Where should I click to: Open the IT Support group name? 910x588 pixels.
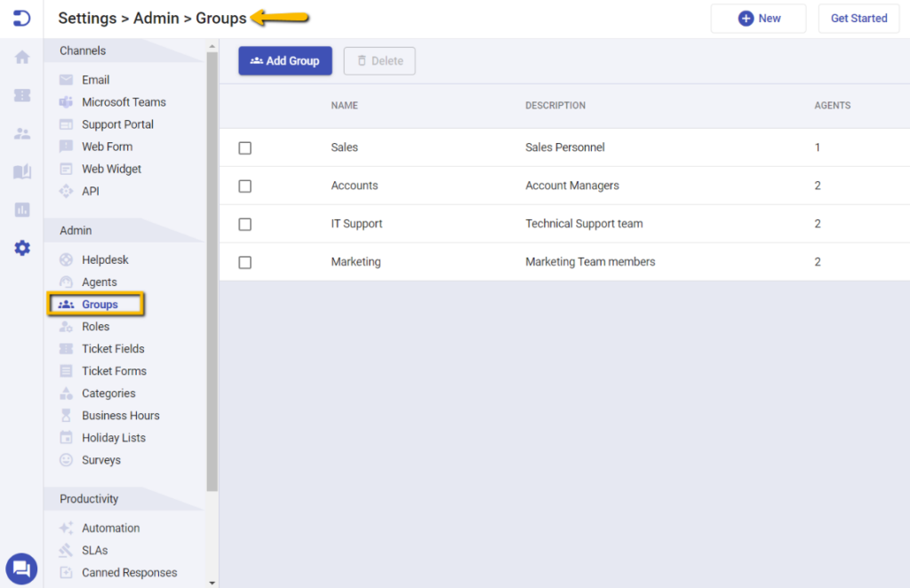coord(356,224)
